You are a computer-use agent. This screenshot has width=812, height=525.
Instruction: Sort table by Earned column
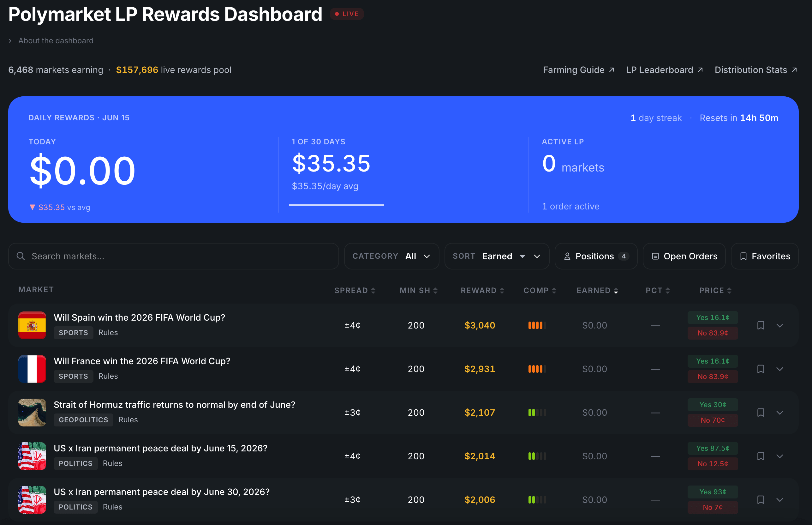click(x=597, y=290)
